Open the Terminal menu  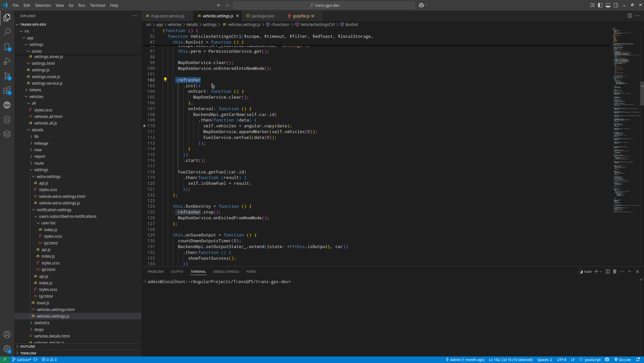coord(98,5)
